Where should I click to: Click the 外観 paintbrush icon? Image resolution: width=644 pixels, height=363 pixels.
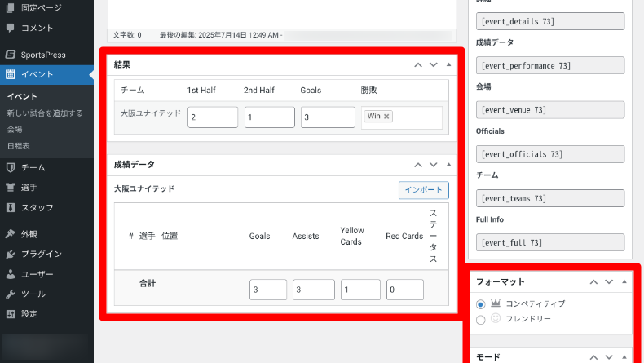[x=11, y=234]
